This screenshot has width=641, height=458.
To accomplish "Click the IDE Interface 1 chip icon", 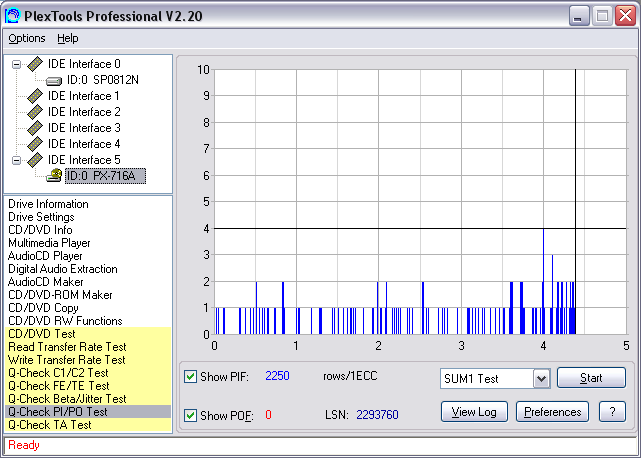I will point(35,96).
